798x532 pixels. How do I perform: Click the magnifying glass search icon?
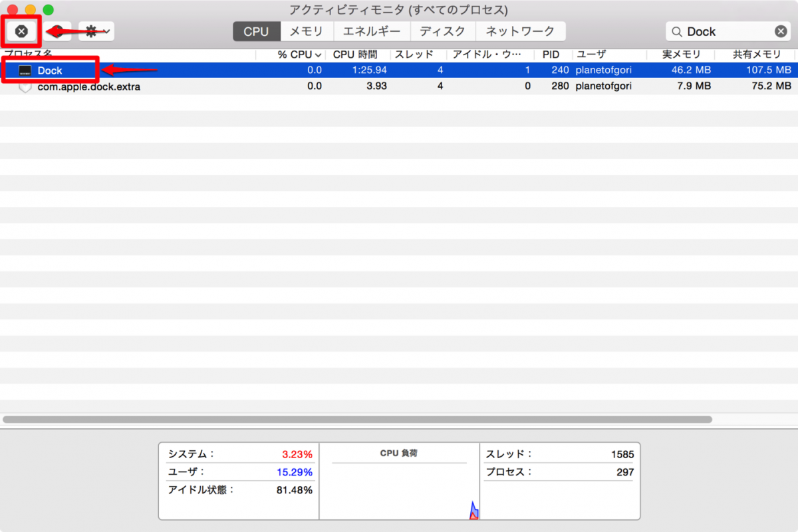(x=677, y=31)
